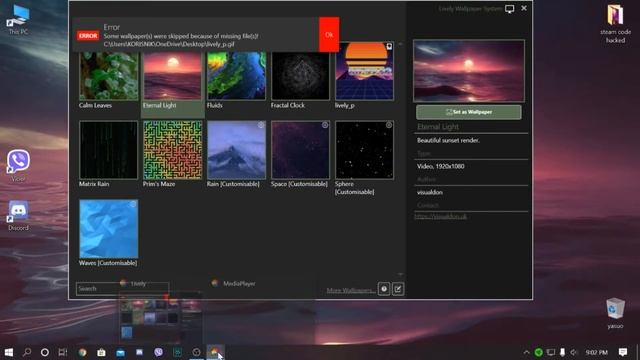Click the corner icon on lively_p tile
This screenshot has height=360, width=640.
tap(389, 46)
